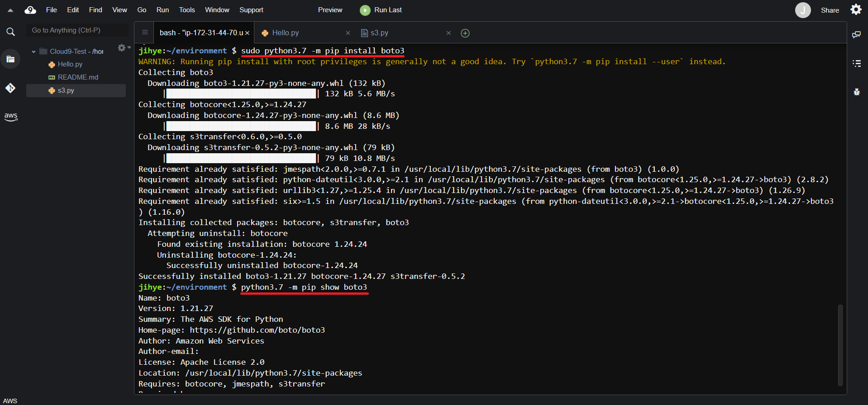868x405 pixels.
Task: Open the Outline panel icon
Action: point(857,63)
